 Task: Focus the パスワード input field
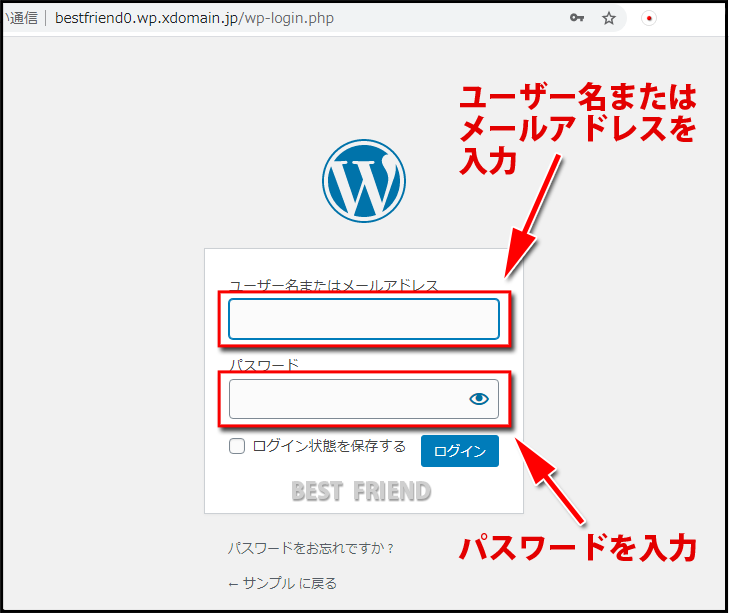[364, 399]
